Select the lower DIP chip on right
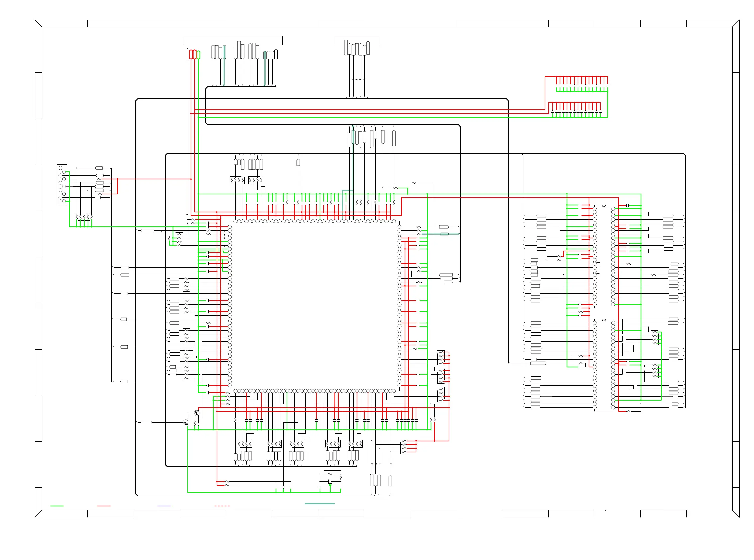 pyautogui.click(x=604, y=365)
